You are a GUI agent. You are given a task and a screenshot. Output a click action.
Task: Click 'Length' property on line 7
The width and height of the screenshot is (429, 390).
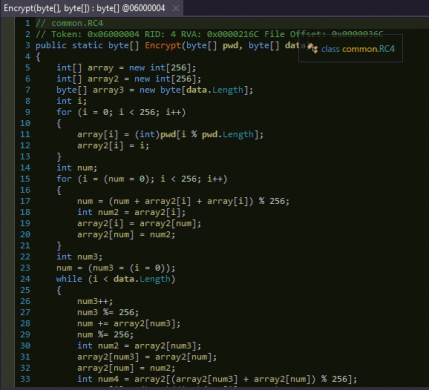(228, 90)
